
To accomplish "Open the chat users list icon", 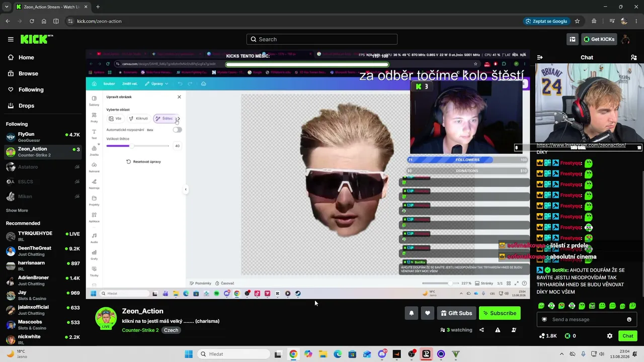I will click(633, 57).
